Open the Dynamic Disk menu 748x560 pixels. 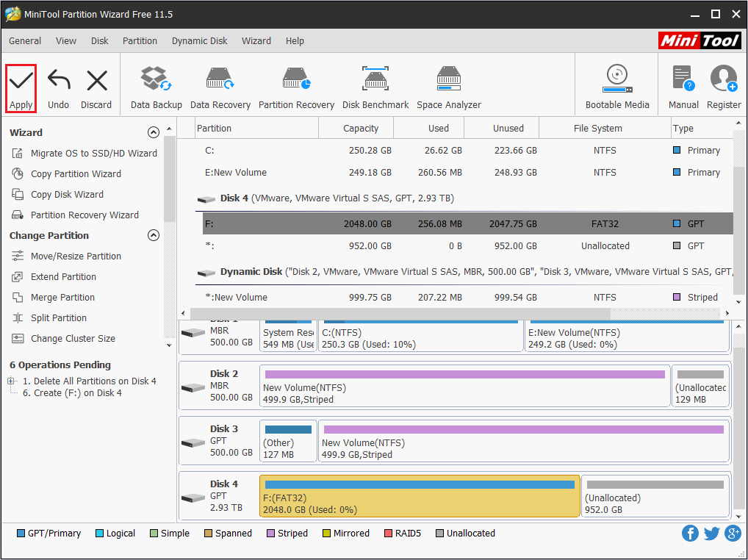coord(199,41)
